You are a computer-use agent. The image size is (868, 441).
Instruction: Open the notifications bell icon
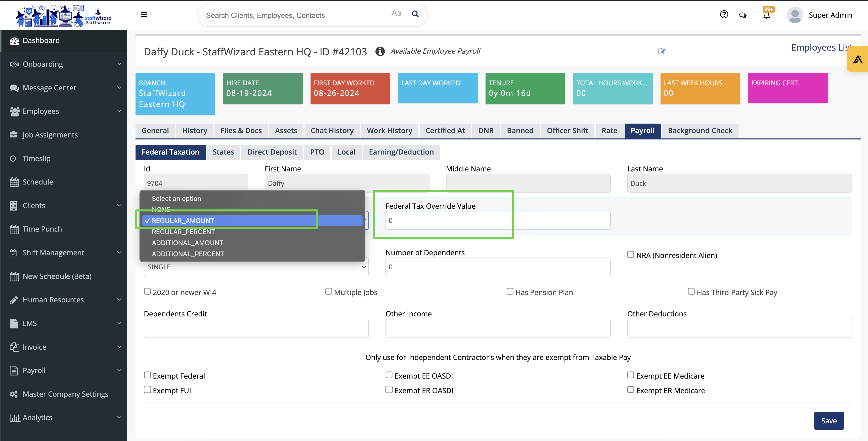coord(767,15)
